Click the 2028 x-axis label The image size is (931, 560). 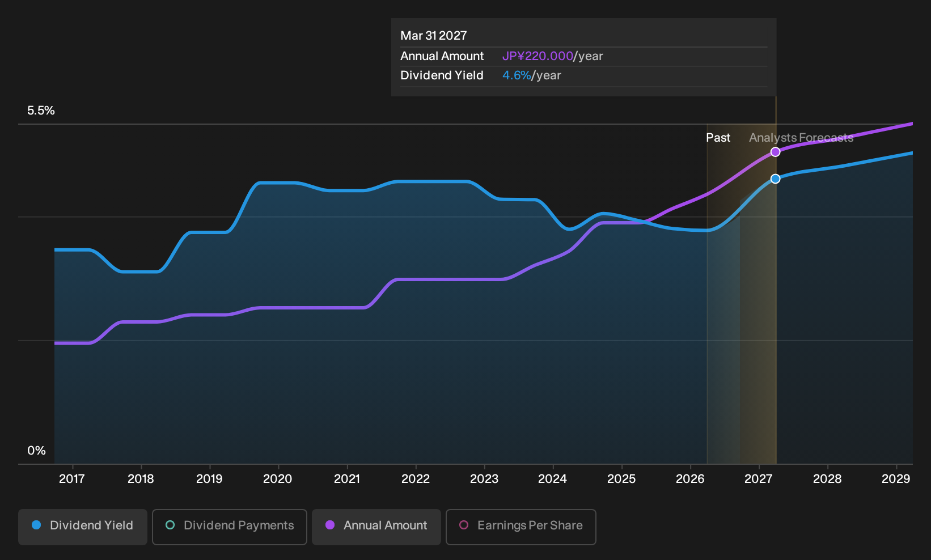point(827,479)
